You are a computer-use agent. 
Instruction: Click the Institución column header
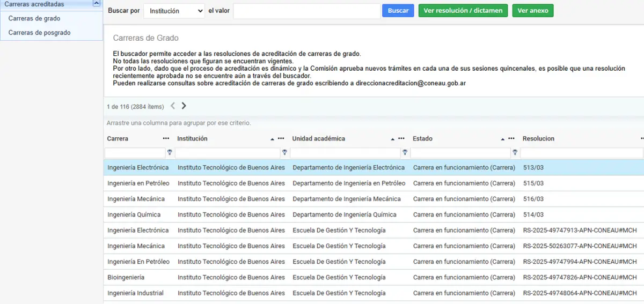(192, 139)
